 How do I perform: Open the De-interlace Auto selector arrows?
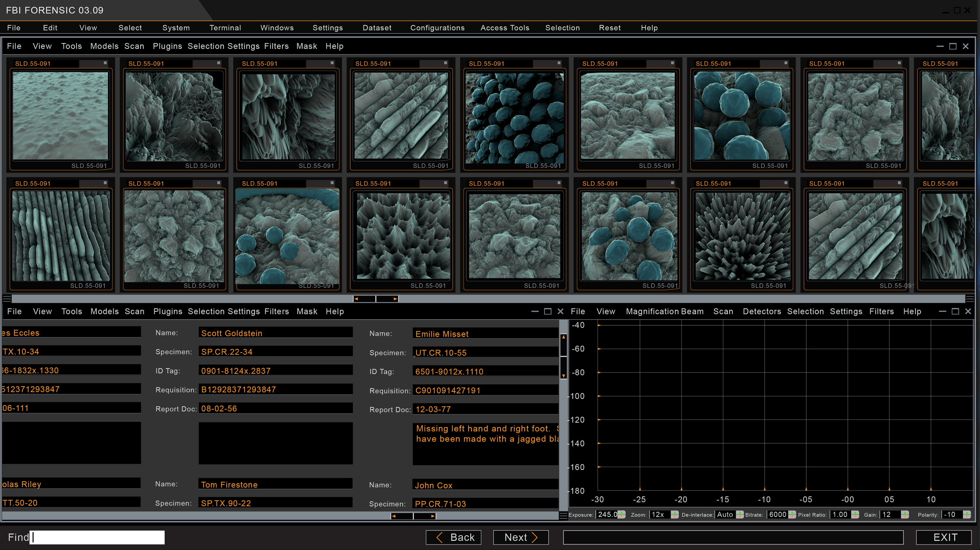point(740,515)
